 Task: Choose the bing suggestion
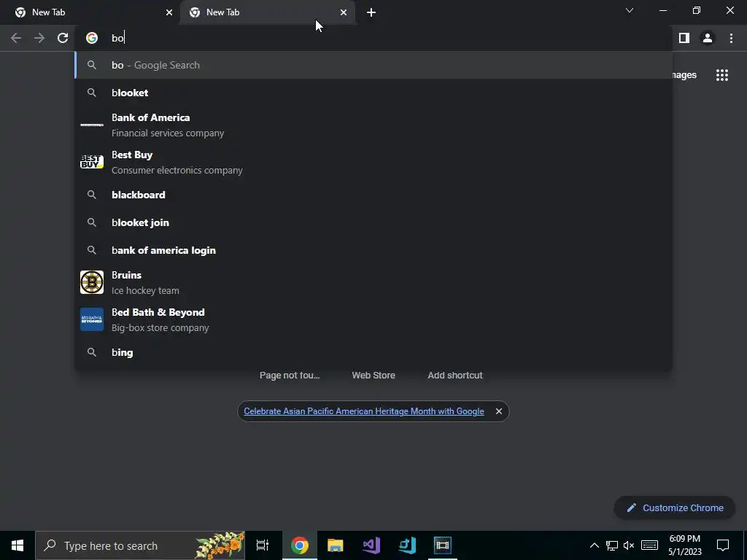click(x=374, y=352)
